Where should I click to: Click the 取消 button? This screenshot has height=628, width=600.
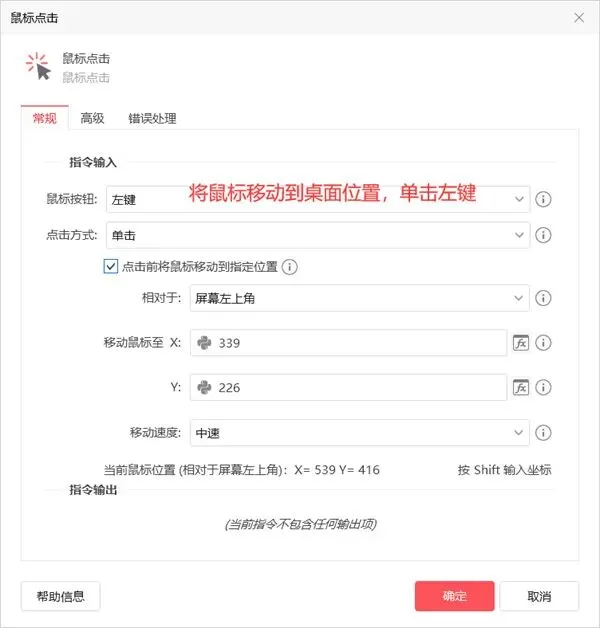[x=539, y=596]
